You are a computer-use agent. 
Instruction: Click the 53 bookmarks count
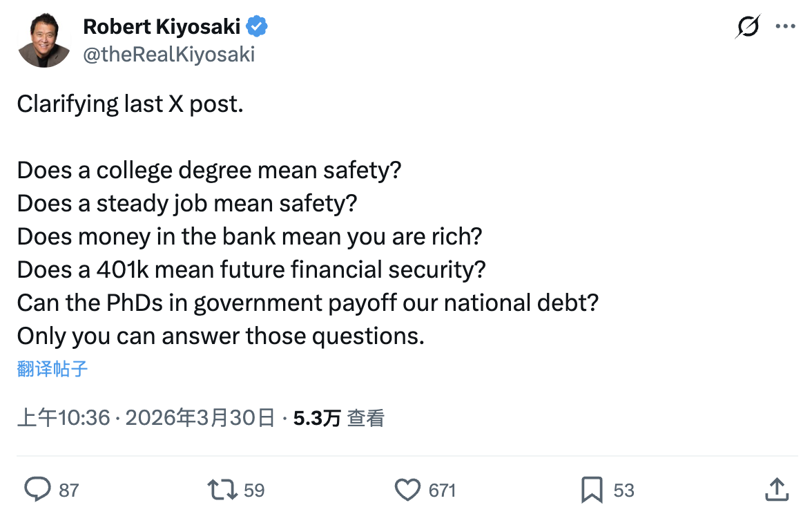coord(623,491)
